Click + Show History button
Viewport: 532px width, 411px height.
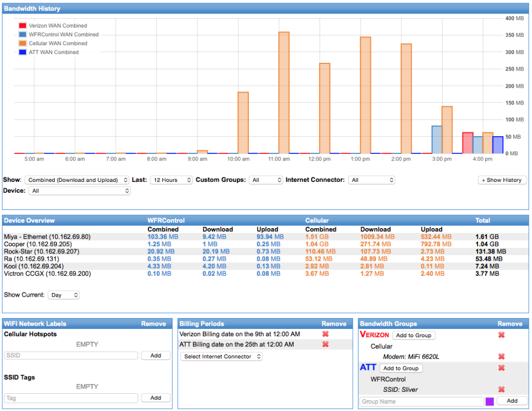tap(502, 180)
